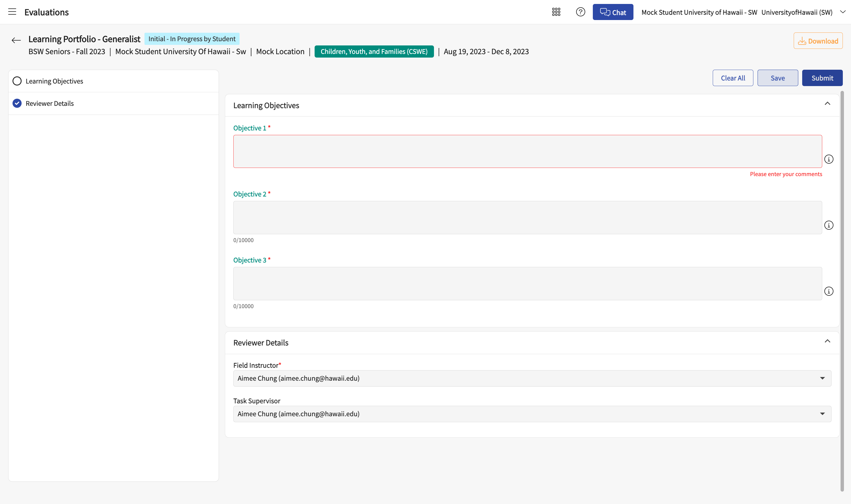Click the help question mark icon
This screenshot has width=851, height=504.
point(580,12)
